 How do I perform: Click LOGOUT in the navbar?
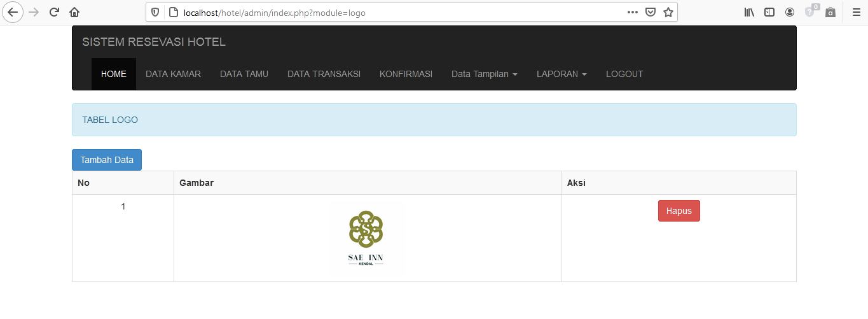coord(624,74)
